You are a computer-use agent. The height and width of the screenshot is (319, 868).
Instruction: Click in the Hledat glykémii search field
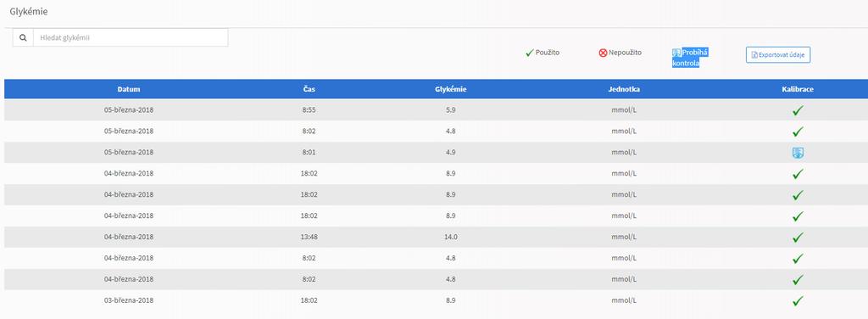click(131, 37)
